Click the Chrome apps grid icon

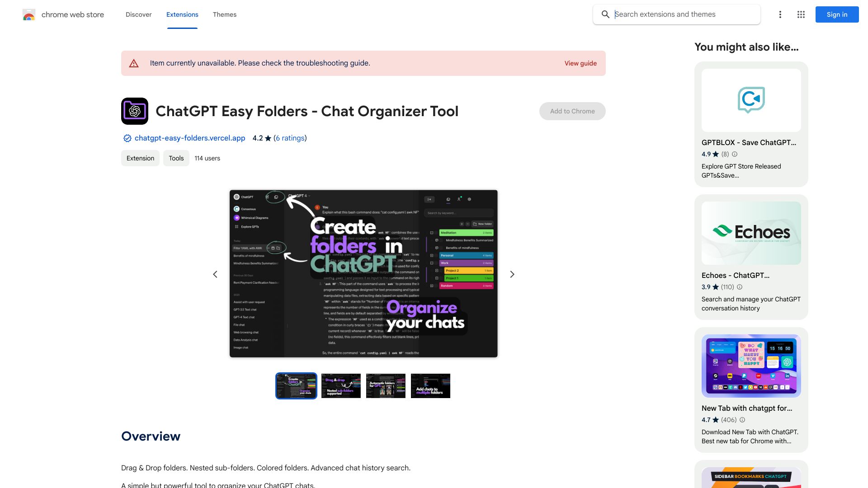point(801,14)
